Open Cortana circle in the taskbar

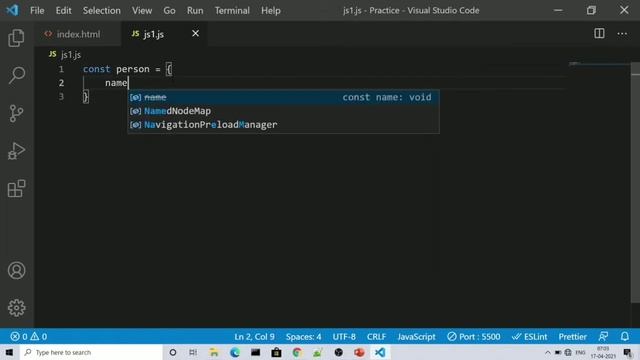pyautogui.click(x=173, y=352)
